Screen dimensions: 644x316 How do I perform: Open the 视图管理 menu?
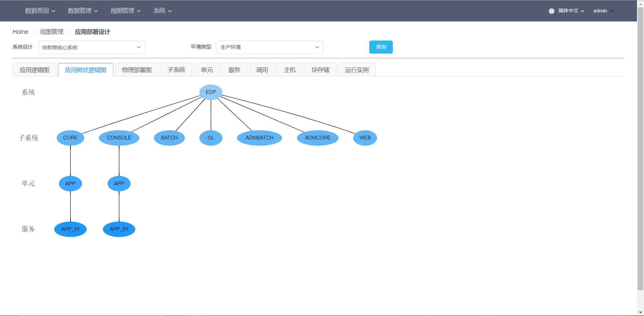[x=126, y=11]
